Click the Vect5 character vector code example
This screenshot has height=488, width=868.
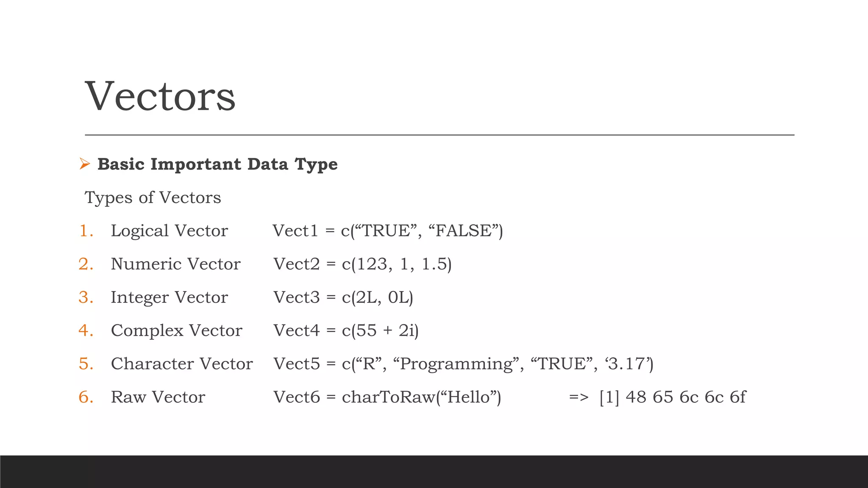click(x=463, y=364)
